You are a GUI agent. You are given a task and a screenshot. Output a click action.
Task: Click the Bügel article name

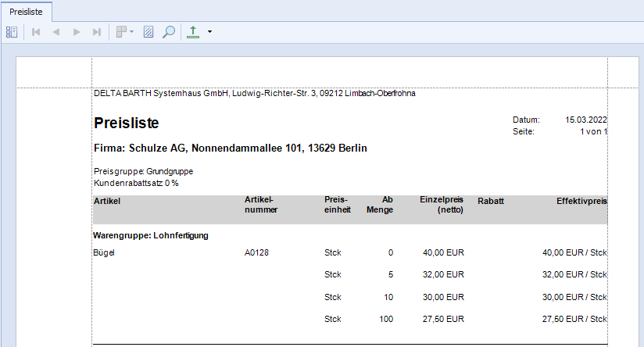tap(104, 252)
